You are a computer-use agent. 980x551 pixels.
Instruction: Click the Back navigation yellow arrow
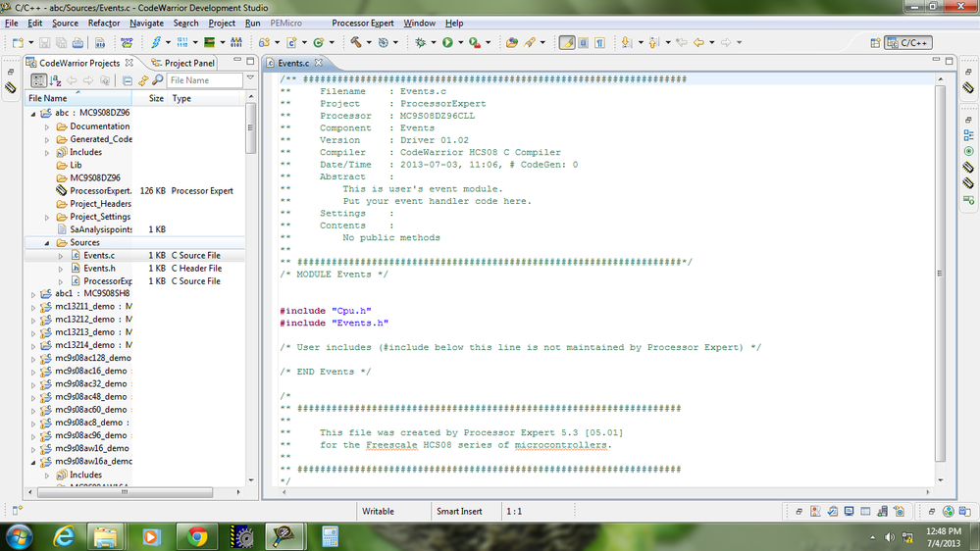coord(698,42)
